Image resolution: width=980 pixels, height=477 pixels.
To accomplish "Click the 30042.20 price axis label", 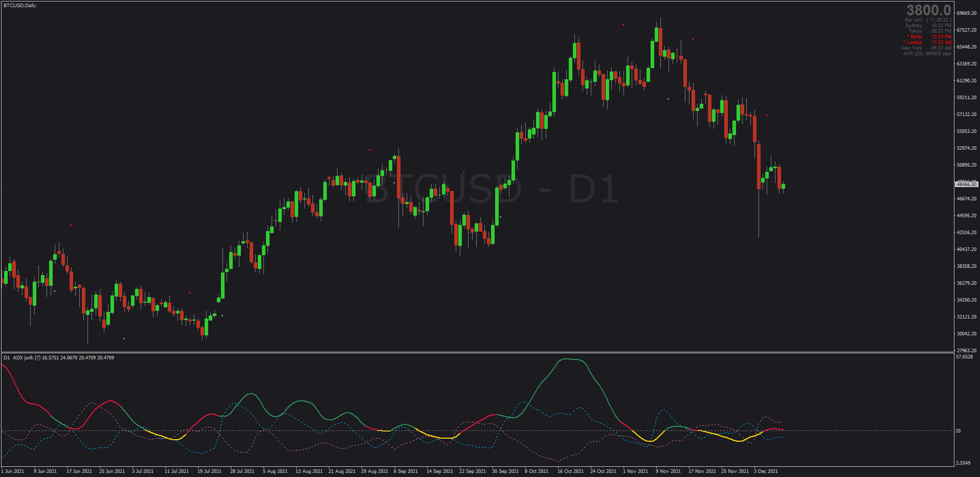I will [x=967, y=334].
